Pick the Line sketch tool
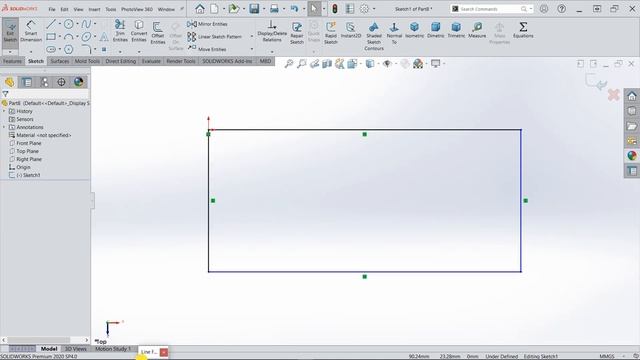Viewport: 640px width, 360px height. pyautogui.click(x=51, y=24)
